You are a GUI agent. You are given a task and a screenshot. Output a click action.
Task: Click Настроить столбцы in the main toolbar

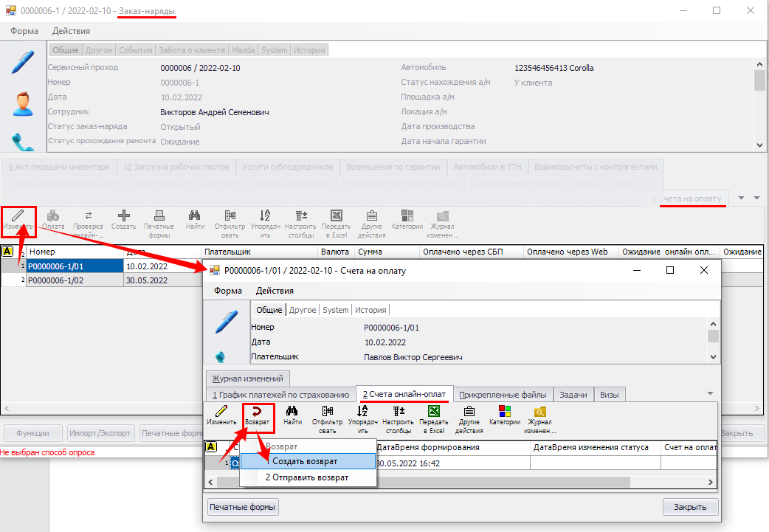[x=301, y=220]
